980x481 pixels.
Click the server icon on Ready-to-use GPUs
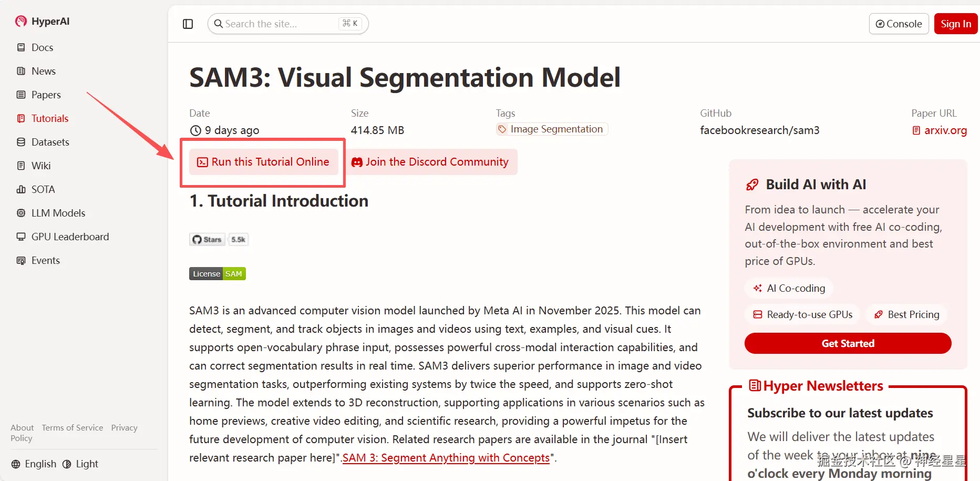(x=758, y=314)
